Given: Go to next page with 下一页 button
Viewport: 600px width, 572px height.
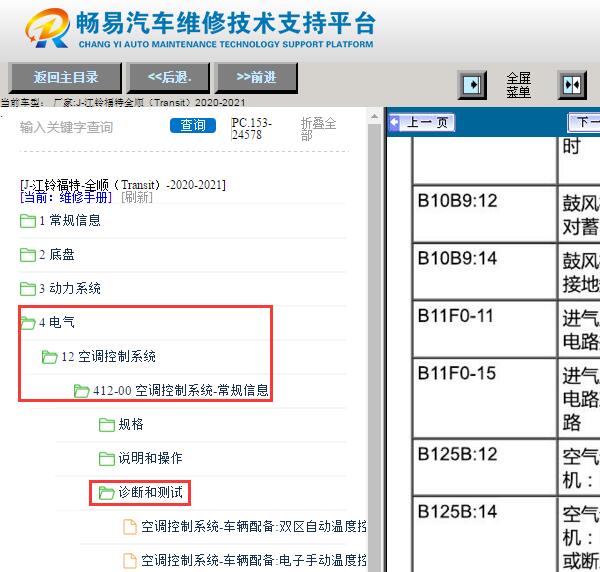Looking at the screenshot, I should (x=584, y=122).
